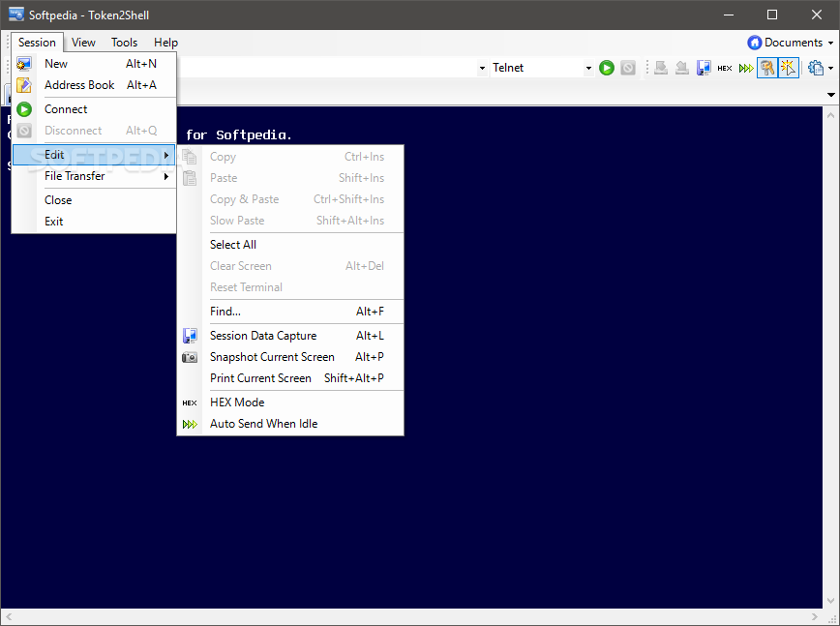Click the horizontal scrollbar left arrow
840x626 pixels.
[9, 617]
